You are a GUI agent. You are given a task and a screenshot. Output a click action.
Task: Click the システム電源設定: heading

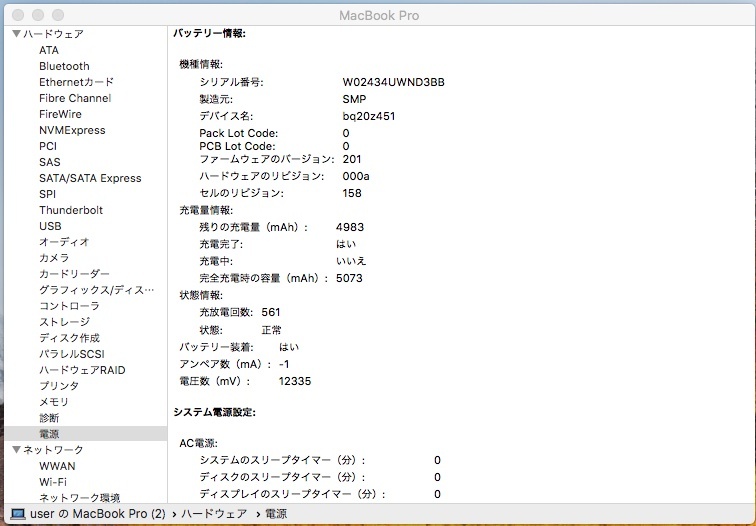coord(215,412)
